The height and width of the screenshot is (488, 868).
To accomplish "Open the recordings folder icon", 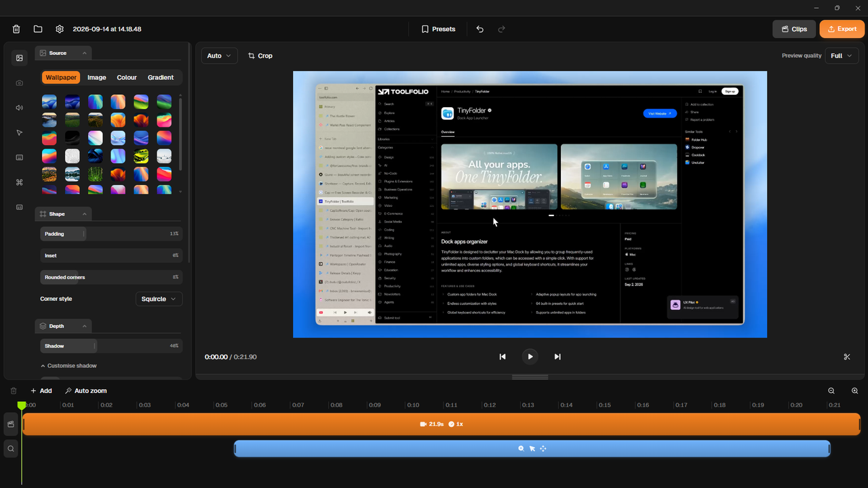I will 38,29.
